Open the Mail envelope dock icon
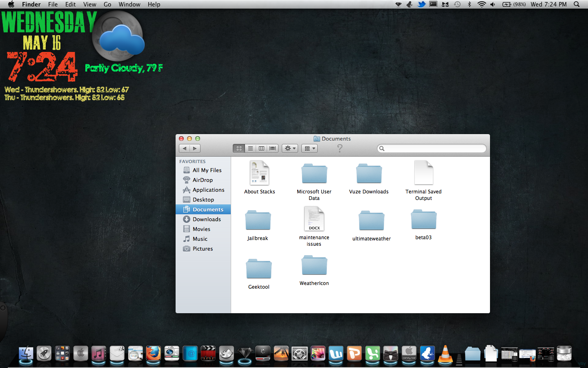 [x=117, y=353]
